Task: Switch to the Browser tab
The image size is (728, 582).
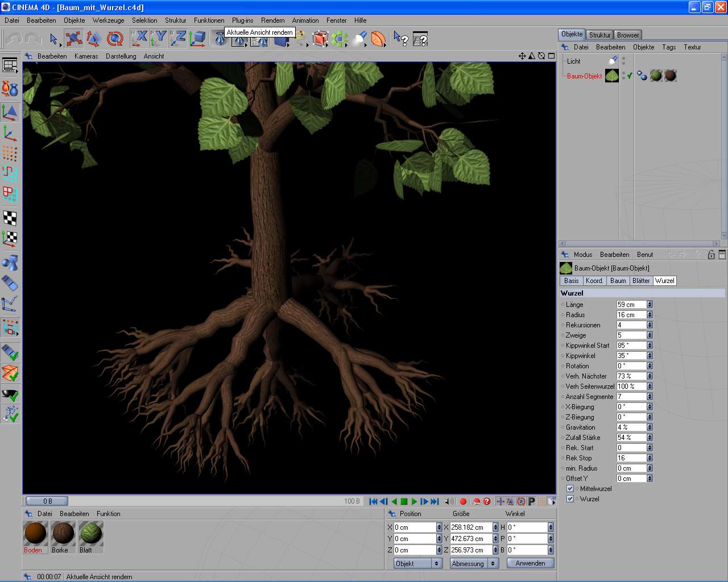Action: (628, 35)
